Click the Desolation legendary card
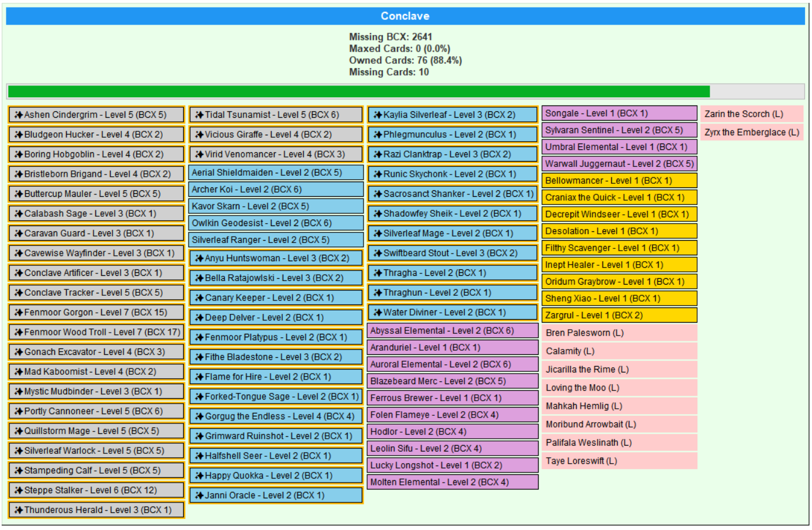Screen dimensions: 812x530 tap(620, 231)
